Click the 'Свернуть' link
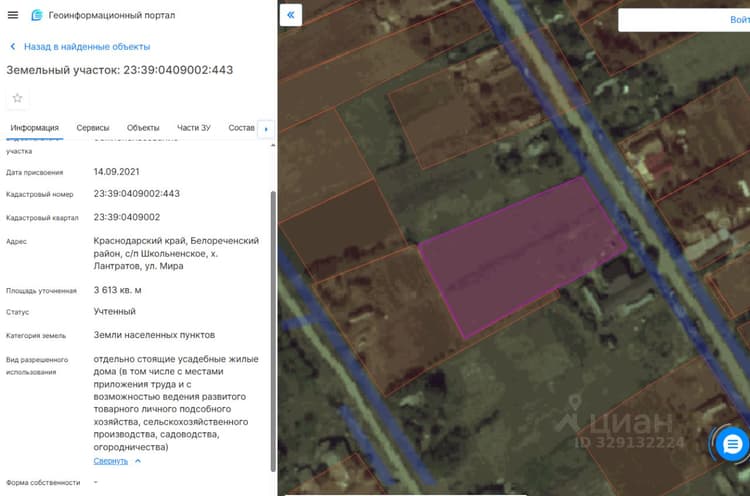 110,461
